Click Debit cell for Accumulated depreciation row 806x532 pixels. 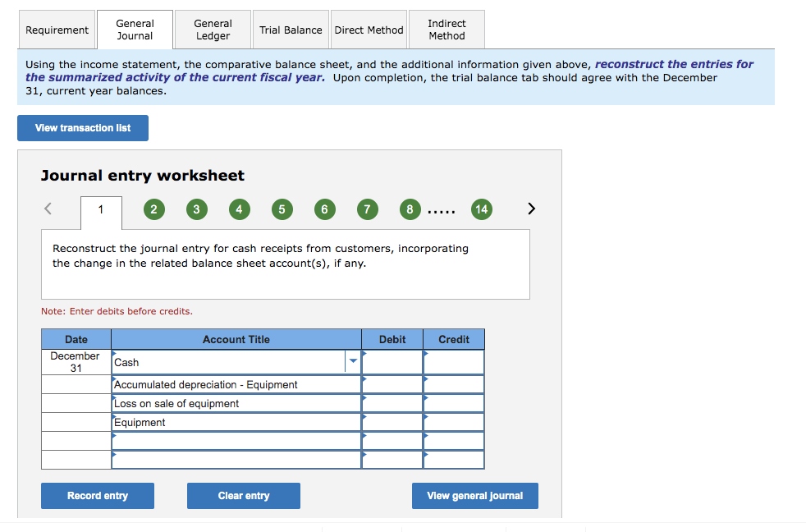coord(392,384)
